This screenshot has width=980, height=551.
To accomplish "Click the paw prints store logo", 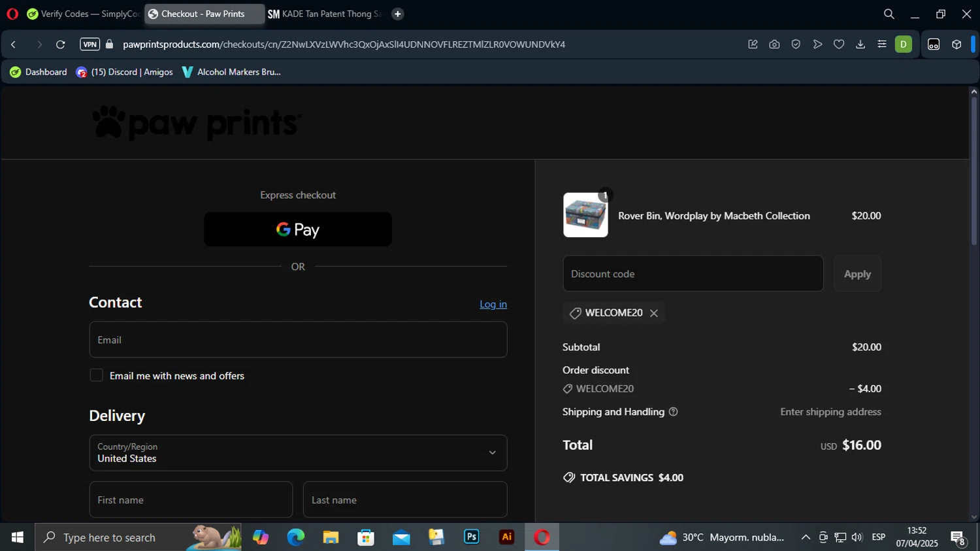I will click(197, 123).
